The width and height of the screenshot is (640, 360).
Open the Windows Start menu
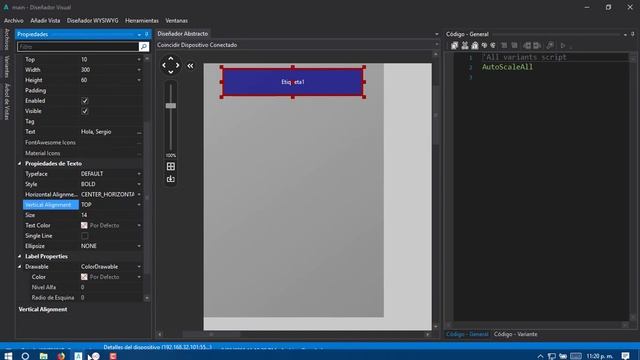click(x=8, y=356)
